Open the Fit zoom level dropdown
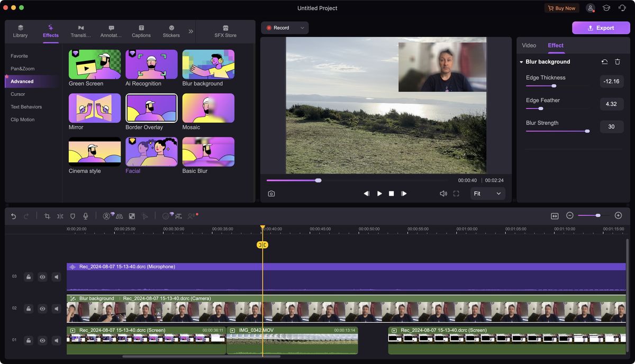The width and height of the screenshot is (635, 364). coord(487,194)
